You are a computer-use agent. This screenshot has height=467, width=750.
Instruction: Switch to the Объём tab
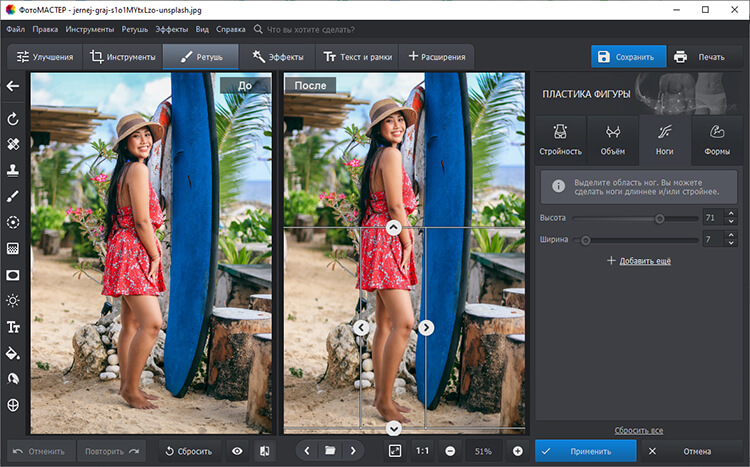(x=612, y=140)
